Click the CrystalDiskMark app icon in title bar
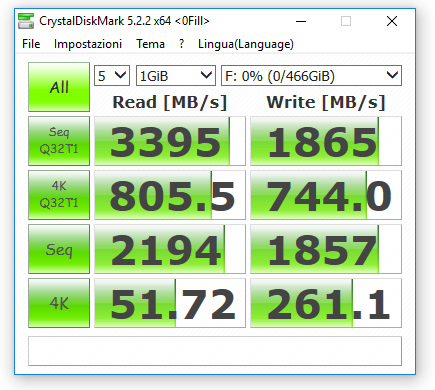435x390 pixels. click(26, 21)
